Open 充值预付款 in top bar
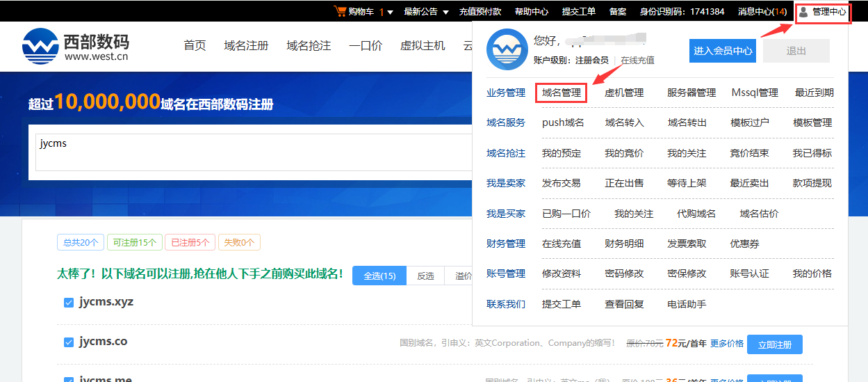The height and width of the screenshot is (382, 868). point(480,12)
